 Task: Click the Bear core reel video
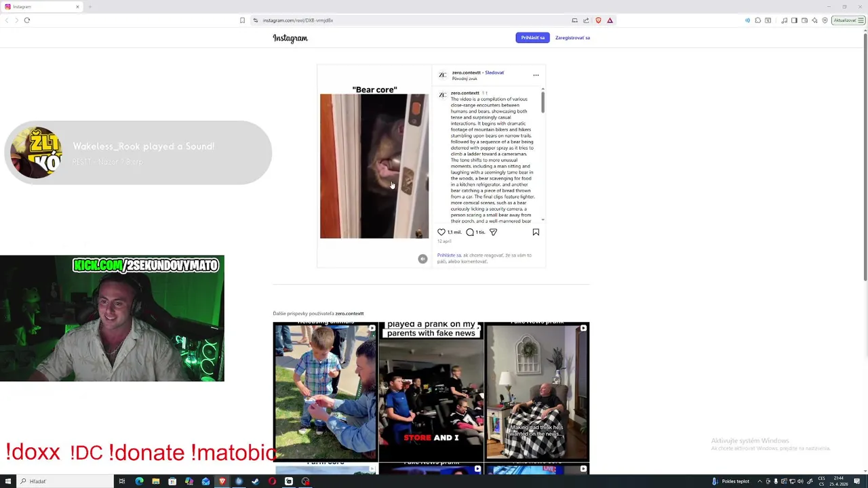[x=374, y=166]
